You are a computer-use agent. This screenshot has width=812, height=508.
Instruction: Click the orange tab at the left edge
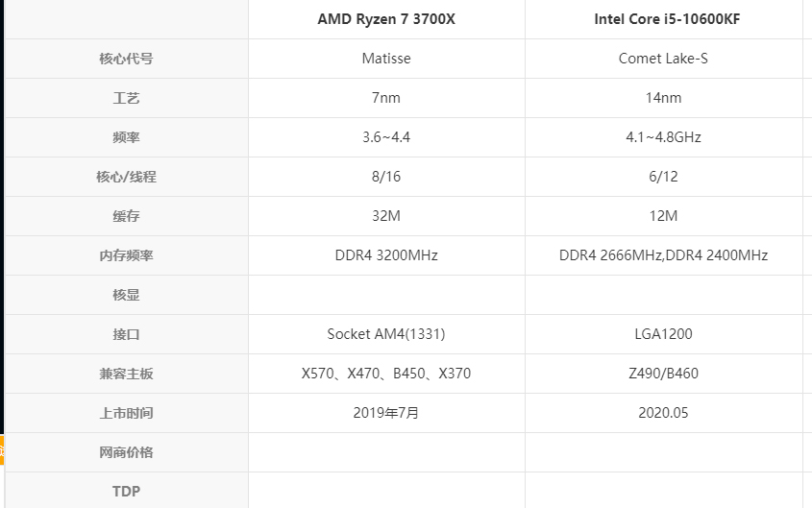[2, 449]
